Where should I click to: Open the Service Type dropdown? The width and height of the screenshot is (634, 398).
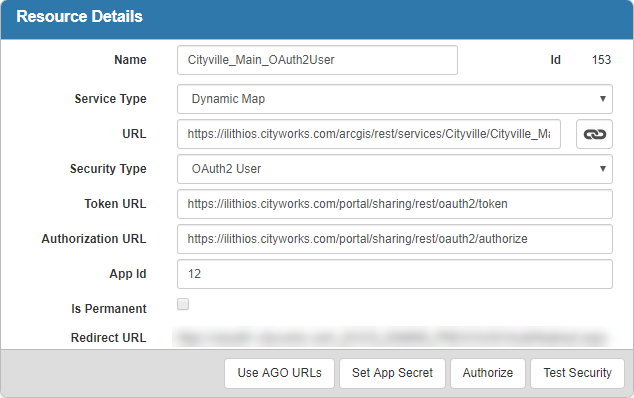click(x=395, y=99)
